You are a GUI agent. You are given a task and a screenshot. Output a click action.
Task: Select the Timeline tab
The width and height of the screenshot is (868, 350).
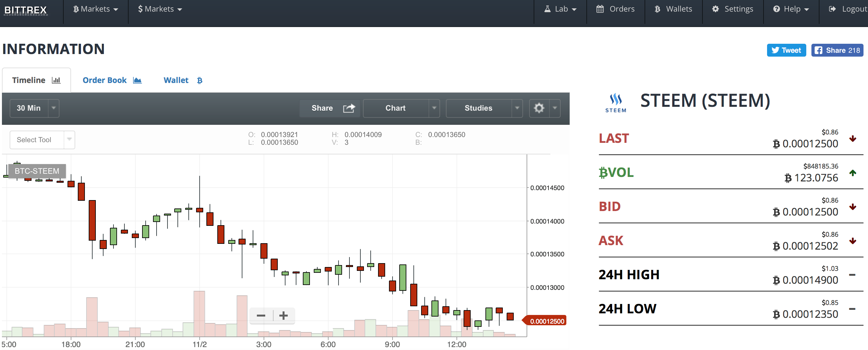pyautogui.click(x=36, y=80)
